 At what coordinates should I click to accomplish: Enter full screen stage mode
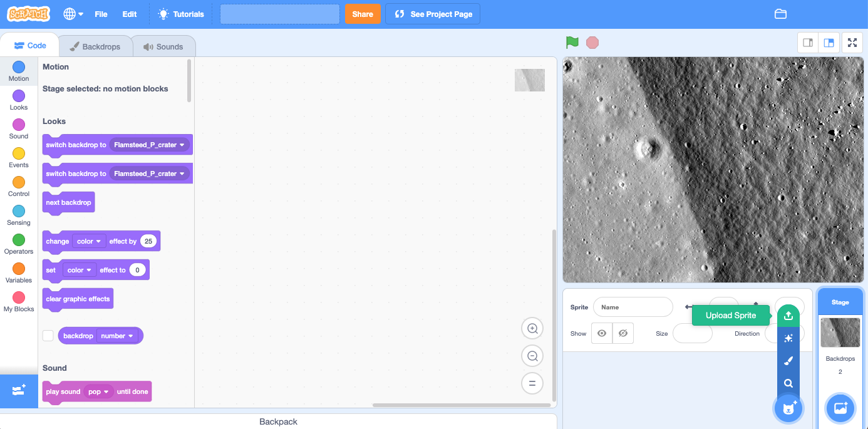coord(852,43)
